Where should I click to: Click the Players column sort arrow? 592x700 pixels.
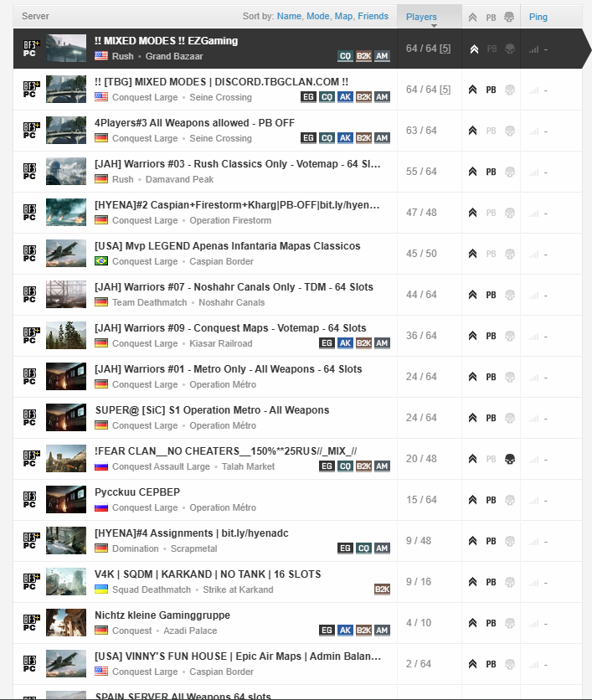coord(434,26)
